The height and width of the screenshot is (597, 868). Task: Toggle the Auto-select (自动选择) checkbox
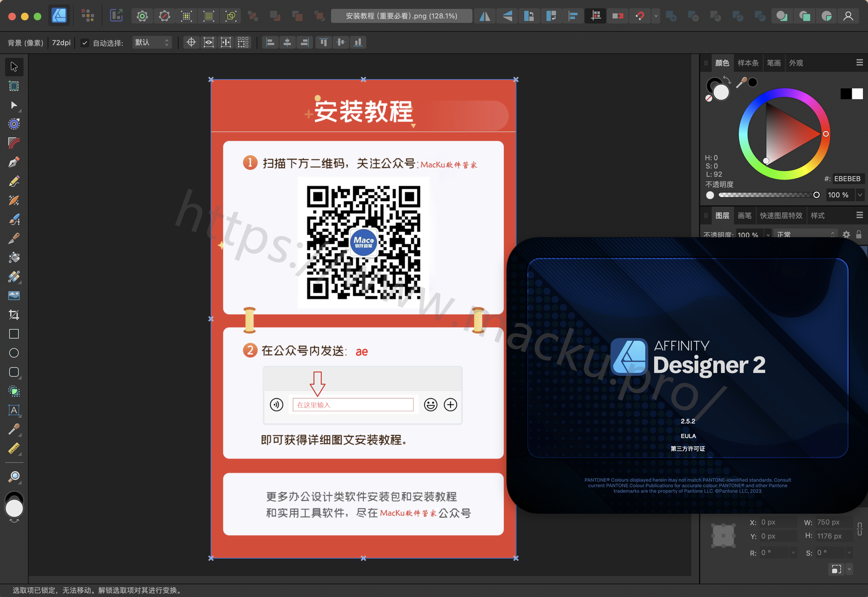85,43
